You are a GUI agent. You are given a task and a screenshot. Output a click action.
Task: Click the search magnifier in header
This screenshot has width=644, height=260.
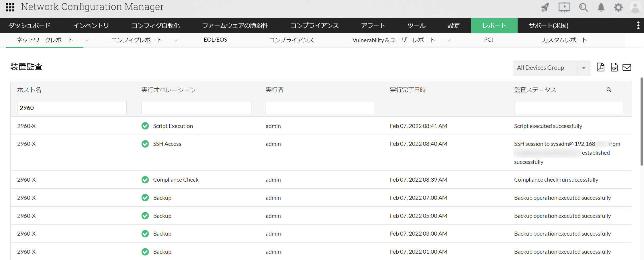point(583,7)
